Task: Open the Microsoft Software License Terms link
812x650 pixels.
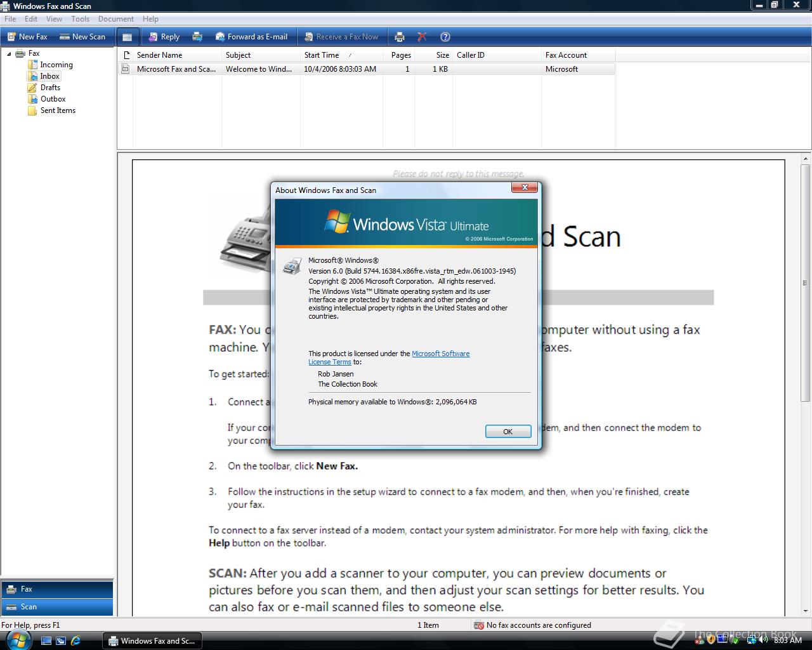Action: pyautogui.click(x=389, y=358)
